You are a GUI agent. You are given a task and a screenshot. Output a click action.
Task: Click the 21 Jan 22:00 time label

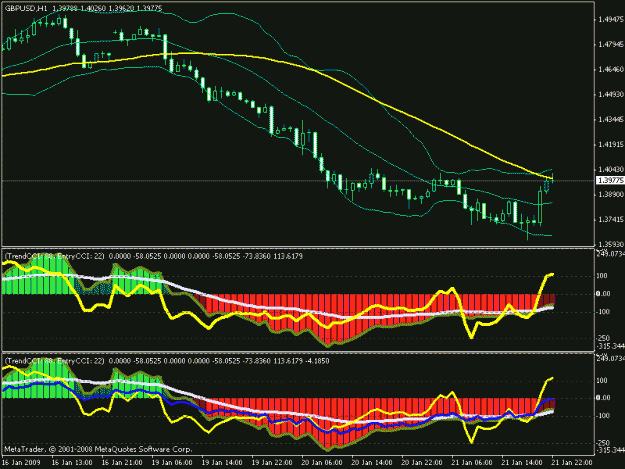click(572, 463)
